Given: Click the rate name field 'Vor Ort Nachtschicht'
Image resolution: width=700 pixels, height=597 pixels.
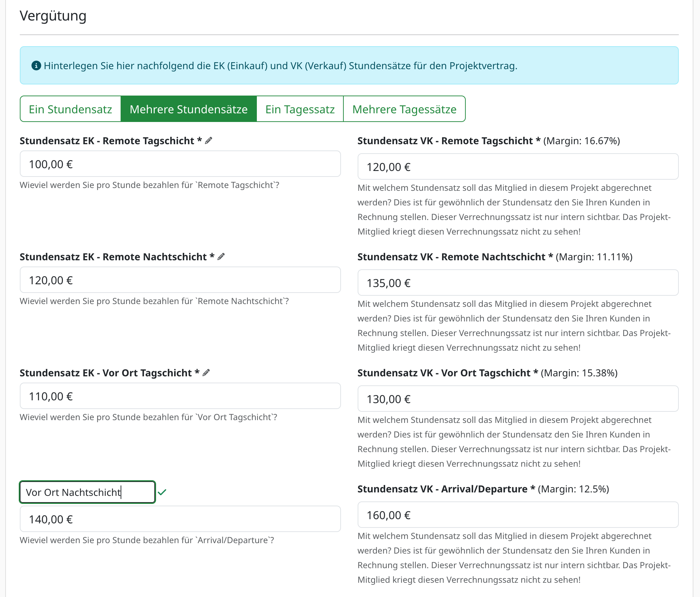Looking at the screenshot, I should [x=87, y=492].
